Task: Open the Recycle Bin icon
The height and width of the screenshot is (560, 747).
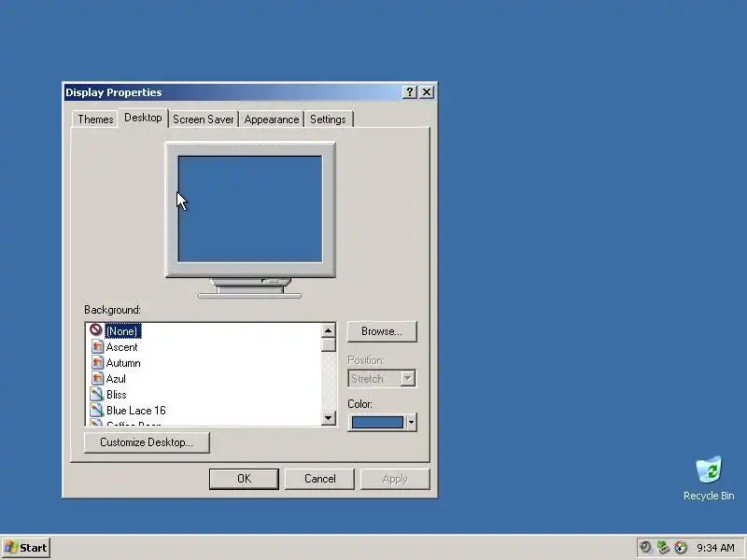Action: click(x=709, y=478)
